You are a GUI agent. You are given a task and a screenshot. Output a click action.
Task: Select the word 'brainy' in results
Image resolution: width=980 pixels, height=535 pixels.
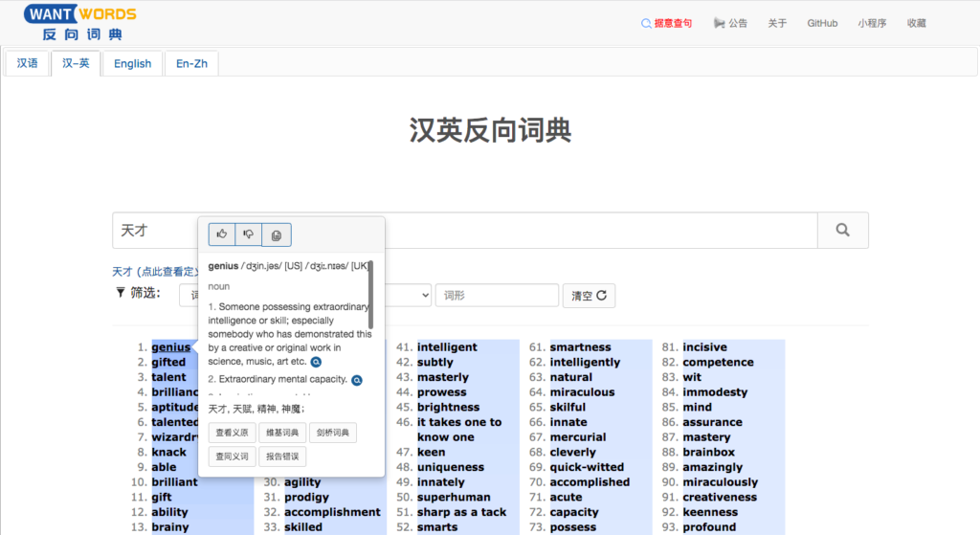(170, 527)
